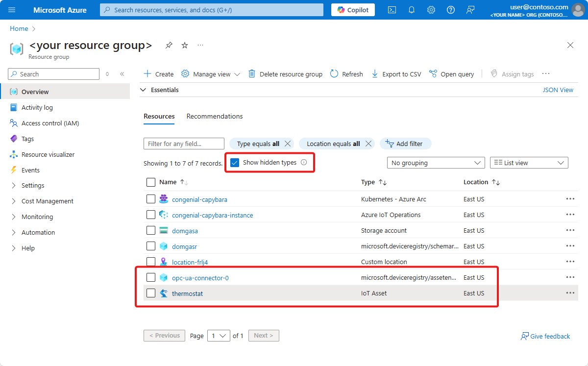Select domgasa row checkbox

point(151,231)
